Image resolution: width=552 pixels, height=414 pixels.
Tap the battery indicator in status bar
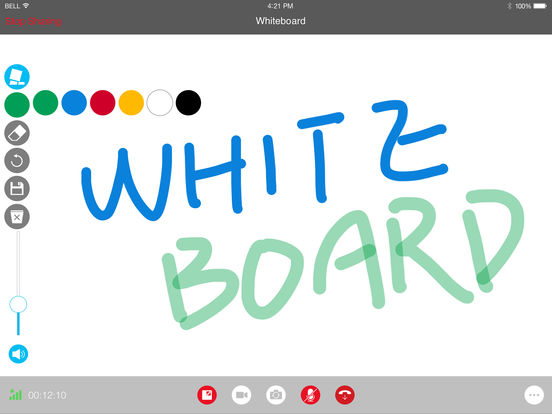click(540, 6)
